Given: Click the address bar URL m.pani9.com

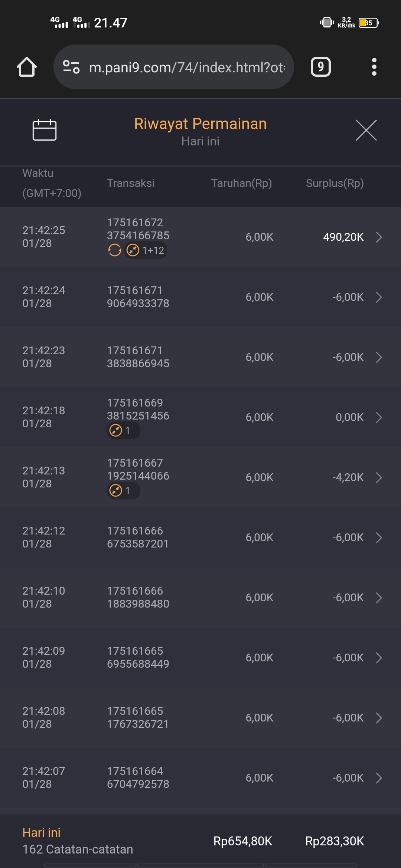Looking at the screenshot, I should tap(187, 68).
